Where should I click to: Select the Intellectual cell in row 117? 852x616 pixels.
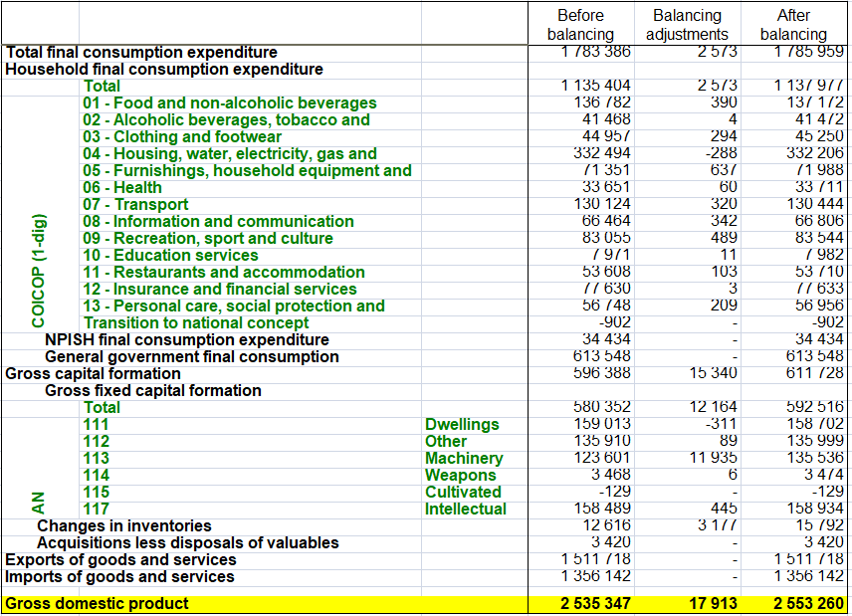[x=466, y=509]
